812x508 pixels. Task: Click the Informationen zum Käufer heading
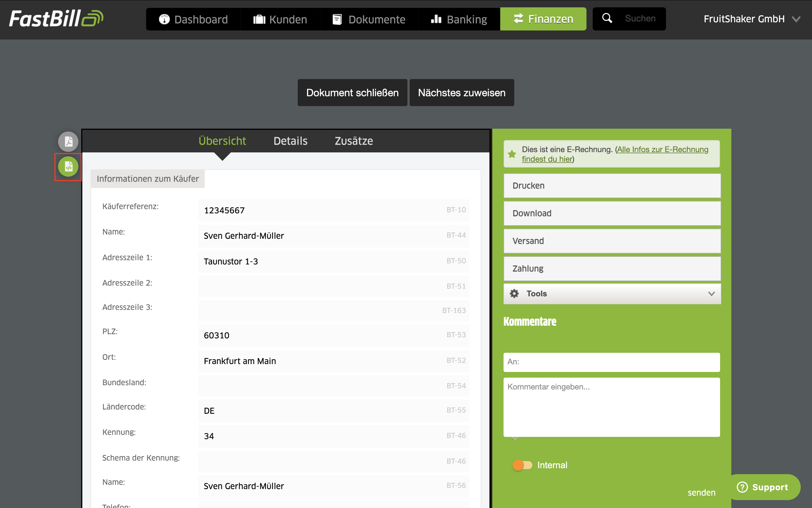(148, 179)
